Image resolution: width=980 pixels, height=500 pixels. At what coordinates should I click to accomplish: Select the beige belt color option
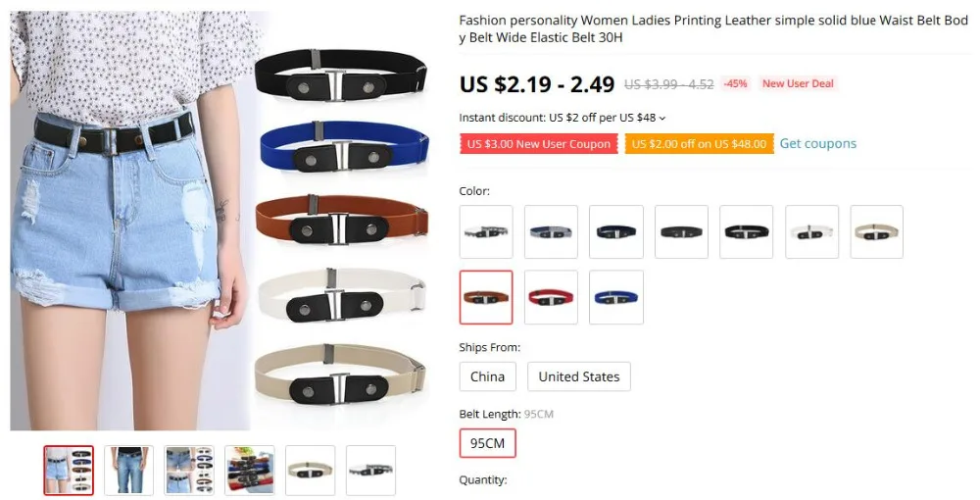pyautogui.click(x=876, y=231)
